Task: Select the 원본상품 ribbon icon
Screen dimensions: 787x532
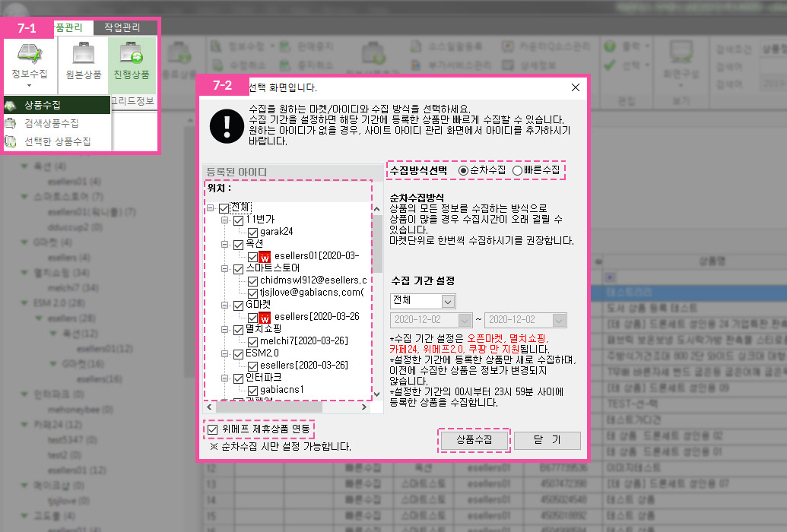Action: click(x=84, y=54)
